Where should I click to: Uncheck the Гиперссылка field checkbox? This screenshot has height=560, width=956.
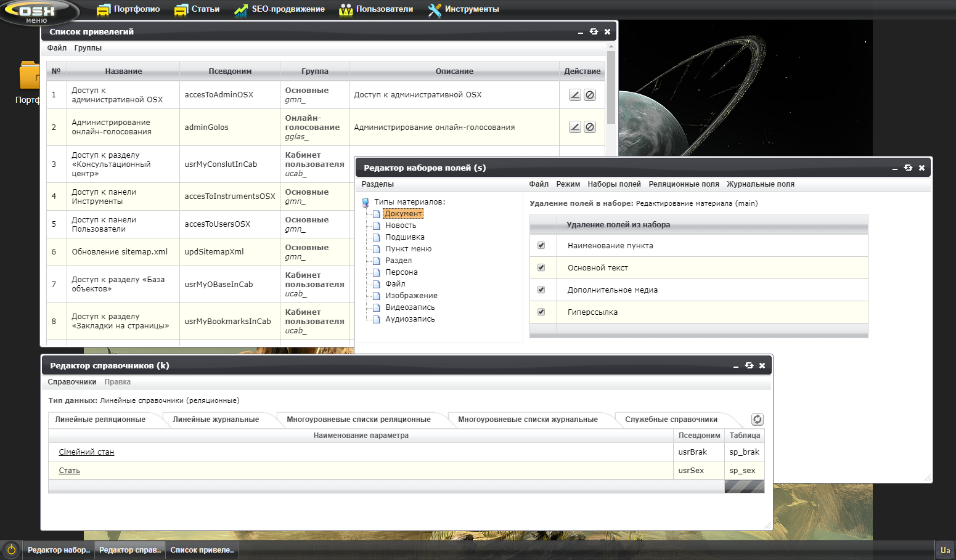point(541,312)
